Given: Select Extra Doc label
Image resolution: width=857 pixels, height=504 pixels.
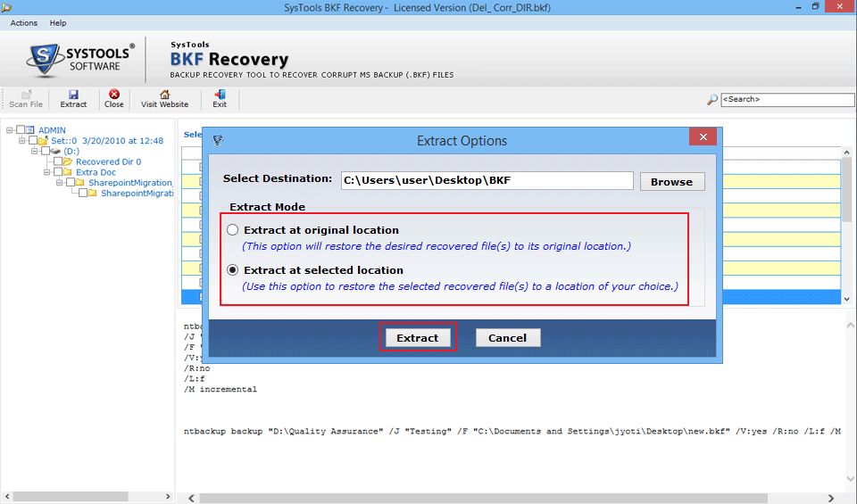Looking at the screenshot, I should coord(96,172).
